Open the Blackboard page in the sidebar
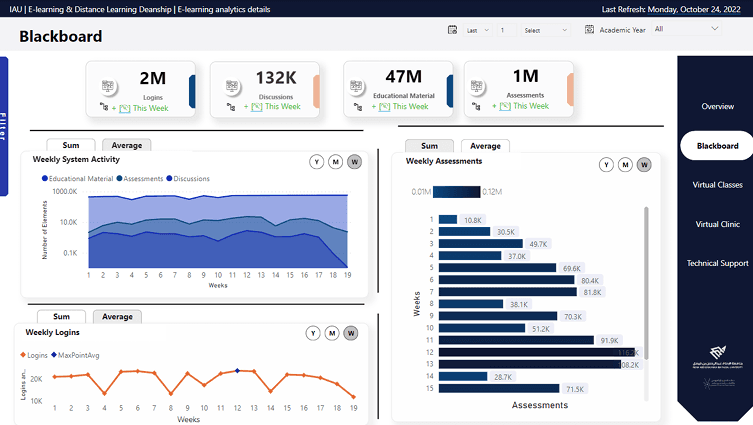The width and height of the screenshot is (753, 425). tap(717, 146)
